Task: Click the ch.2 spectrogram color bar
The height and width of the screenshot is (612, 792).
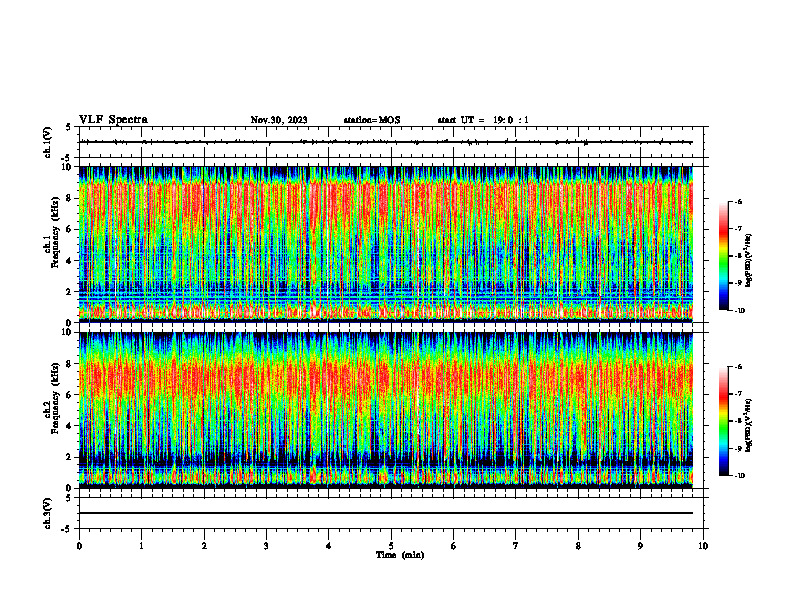Action: pyautogui.click(x=724, y=421)
